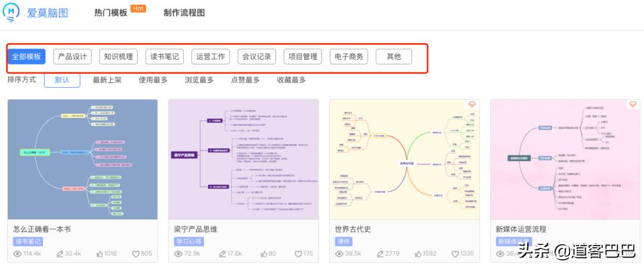This screenshot has height=267, width=644.
Task: Click the 梁宁产品思维 title link
Action: (196, 229)
